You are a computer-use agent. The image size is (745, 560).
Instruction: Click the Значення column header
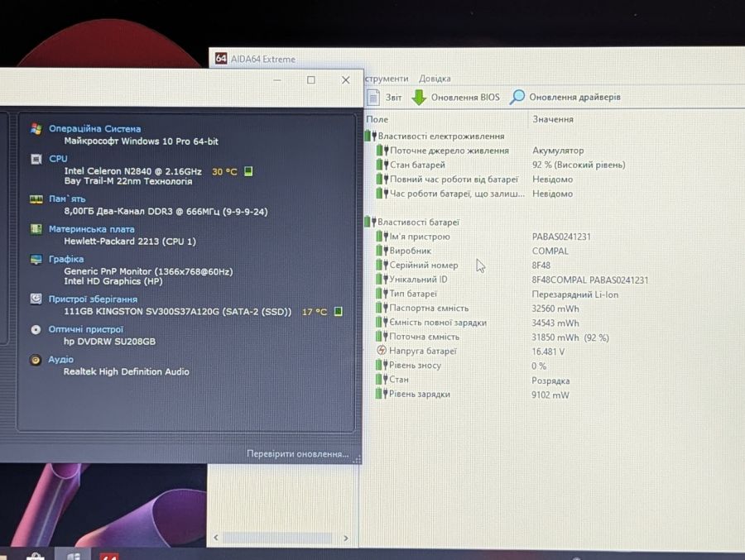point(553,119)
